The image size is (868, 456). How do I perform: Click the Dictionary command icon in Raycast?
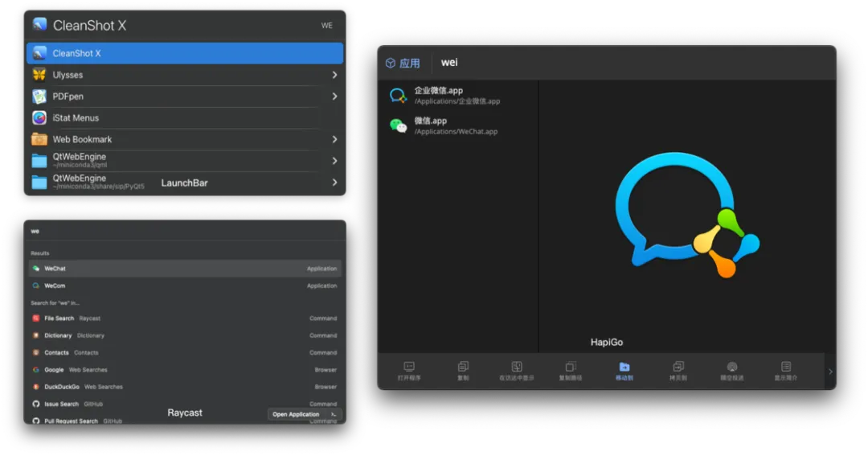pyautogui.click(x=36, y=335)
